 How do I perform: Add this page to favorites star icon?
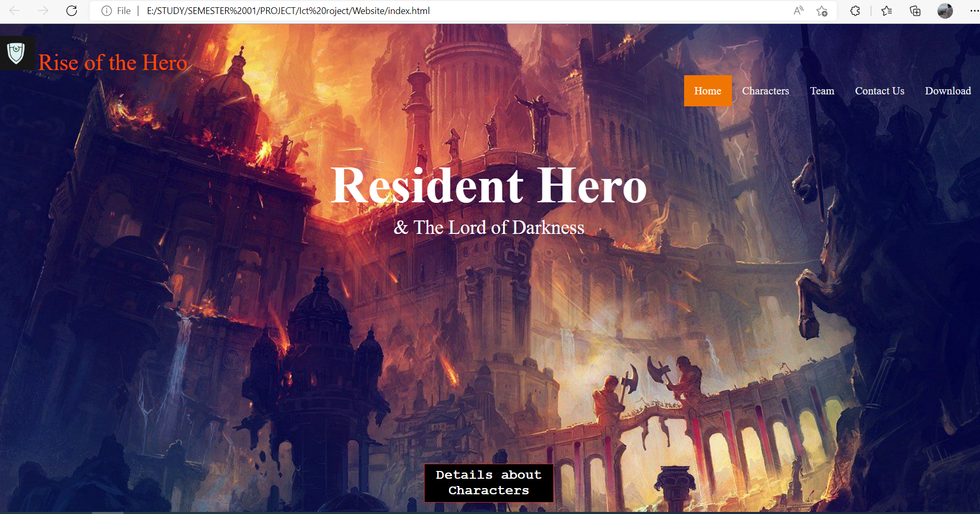coord(822,11)
